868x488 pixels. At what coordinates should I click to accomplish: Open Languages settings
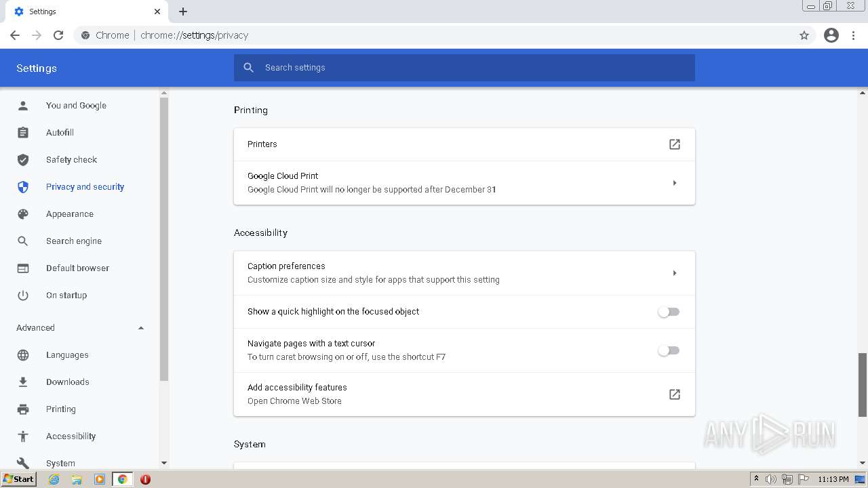[67, 354]
